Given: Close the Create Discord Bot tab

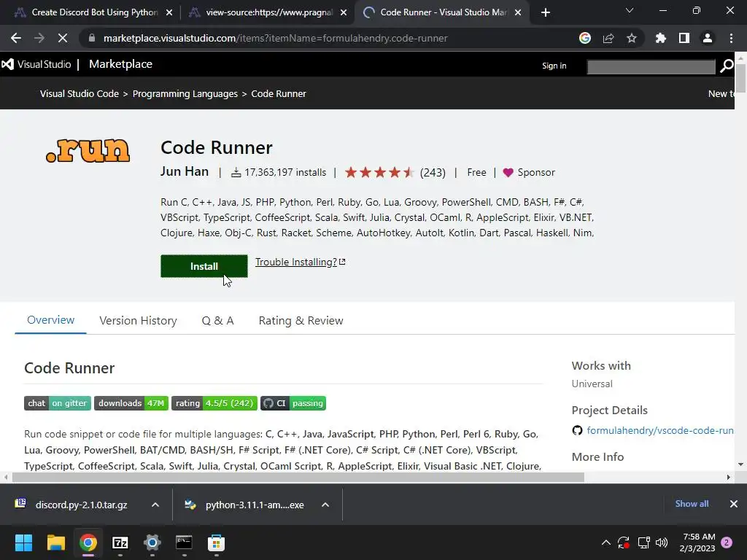Looking at the screenshot, I should click(169, 12).
